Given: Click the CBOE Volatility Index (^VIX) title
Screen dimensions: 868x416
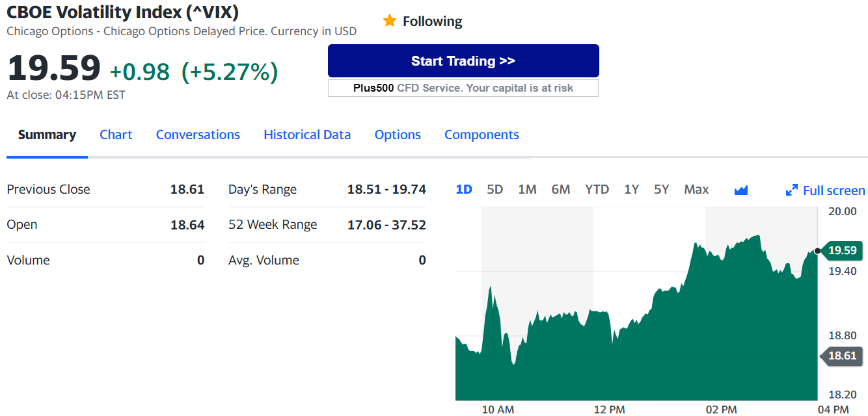Looking at the screenshot, I should pyautogui.click(x=122, y=12).
